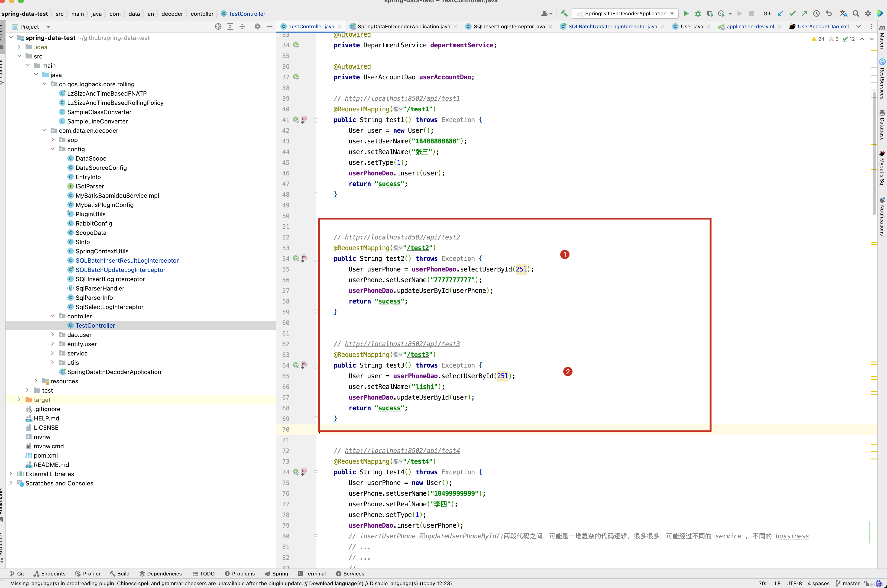Click master branch widget in status bar
Image resolution: width=887 pixels, height=588 pixels.
pos(848,583)
